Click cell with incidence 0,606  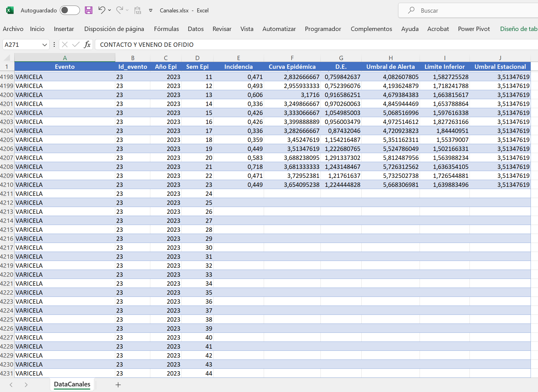239,95
